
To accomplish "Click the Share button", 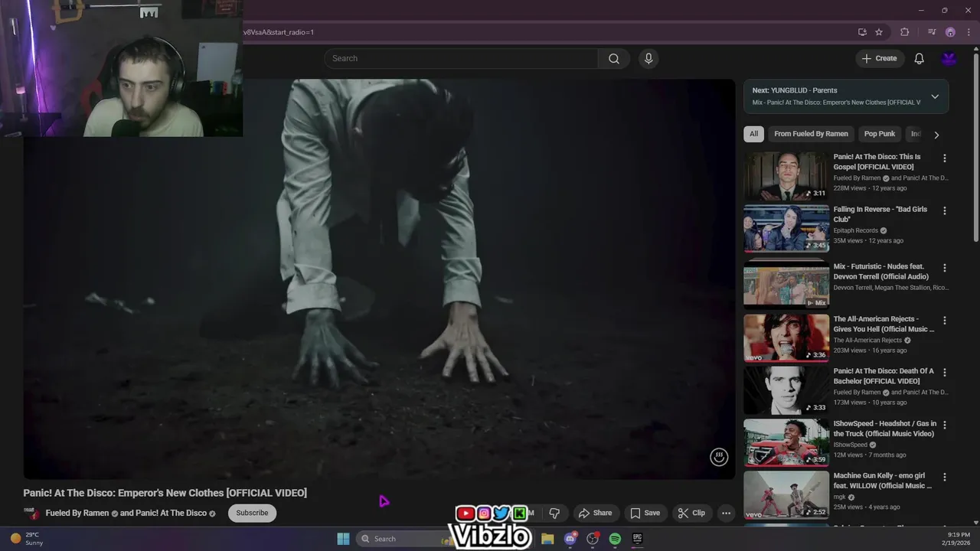I will point(595,513).
